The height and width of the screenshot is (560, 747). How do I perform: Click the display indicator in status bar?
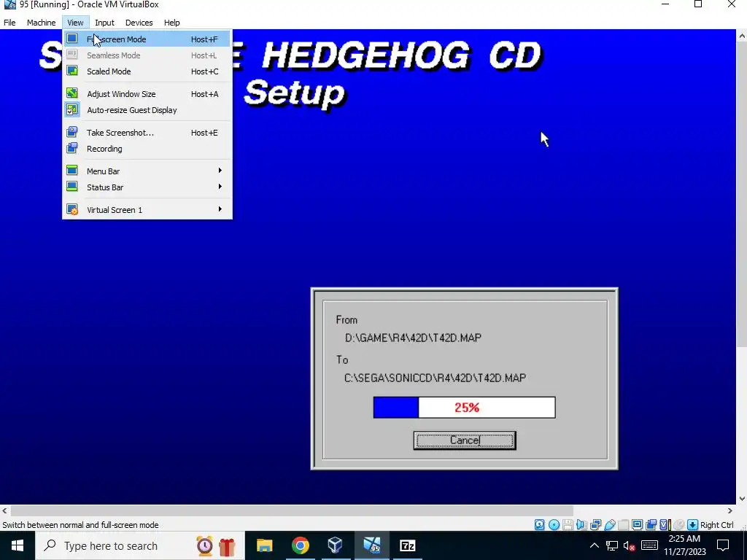coord(637,525)
